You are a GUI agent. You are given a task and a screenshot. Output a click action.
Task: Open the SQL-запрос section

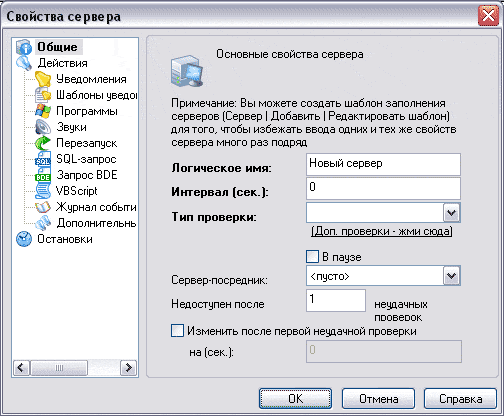click(x=86, y=159)
